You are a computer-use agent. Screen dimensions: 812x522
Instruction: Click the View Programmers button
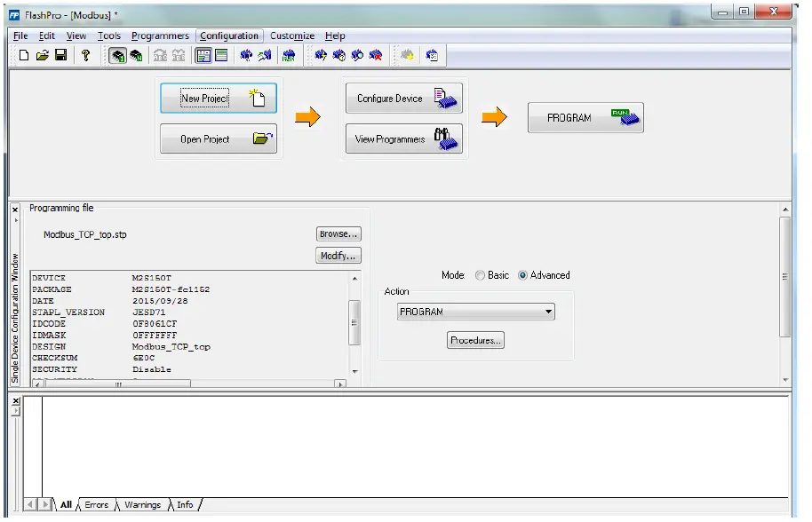[402, 138]
